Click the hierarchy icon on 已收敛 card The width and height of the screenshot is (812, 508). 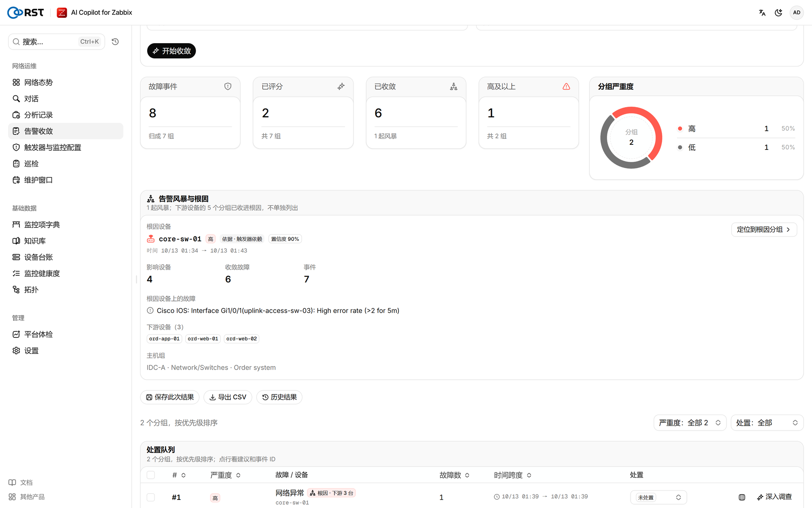click(454, 86)
